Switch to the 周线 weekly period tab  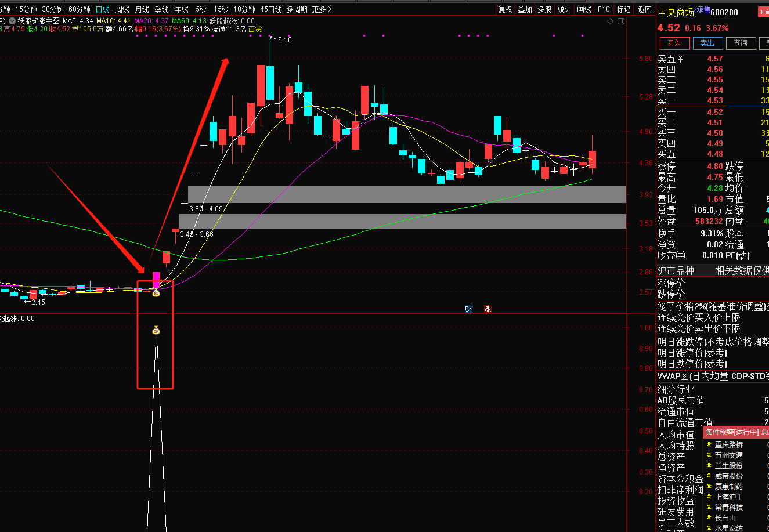coord(122,9)
